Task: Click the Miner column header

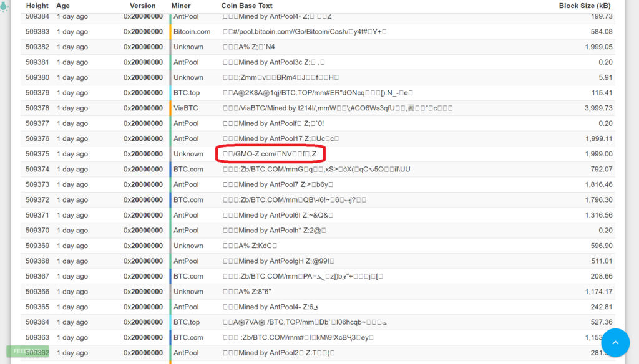Action: tap(181, 6)
